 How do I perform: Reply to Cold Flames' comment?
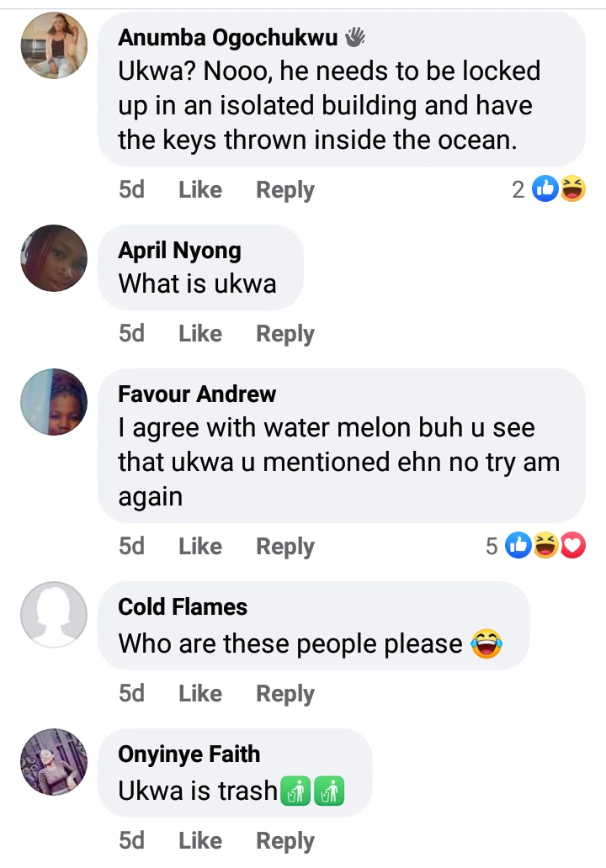pyautogui.click(x=285, y=694)
